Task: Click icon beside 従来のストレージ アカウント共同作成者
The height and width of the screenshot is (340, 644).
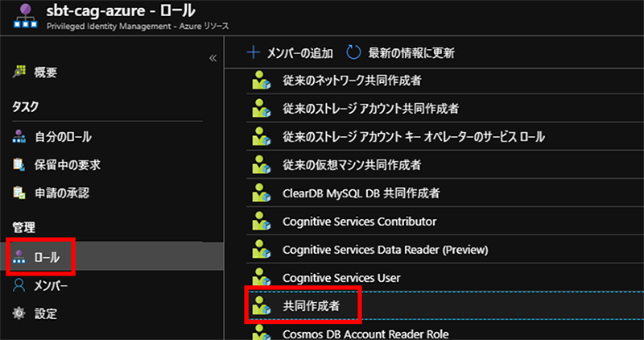Action: 261,108
